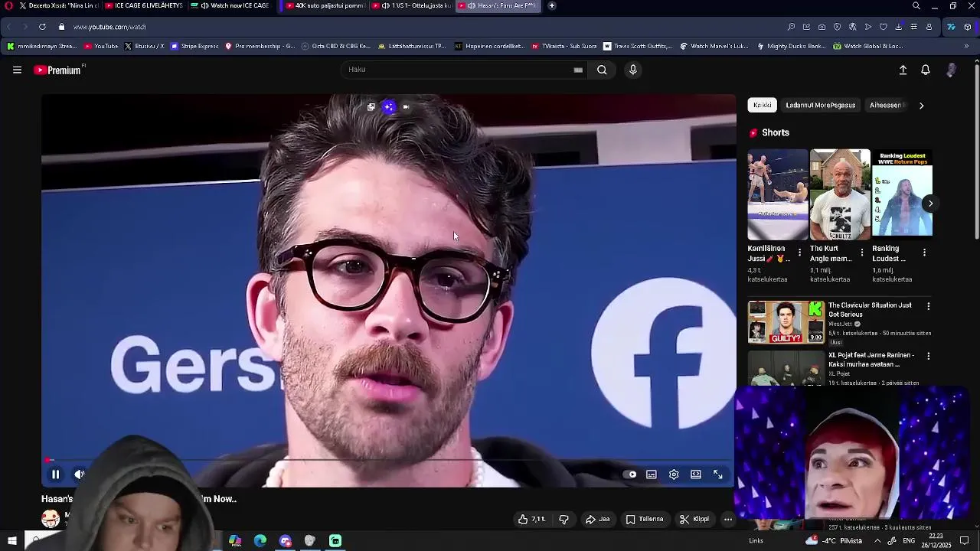
Task: Open the player settings gear
Action: (674, 474)
